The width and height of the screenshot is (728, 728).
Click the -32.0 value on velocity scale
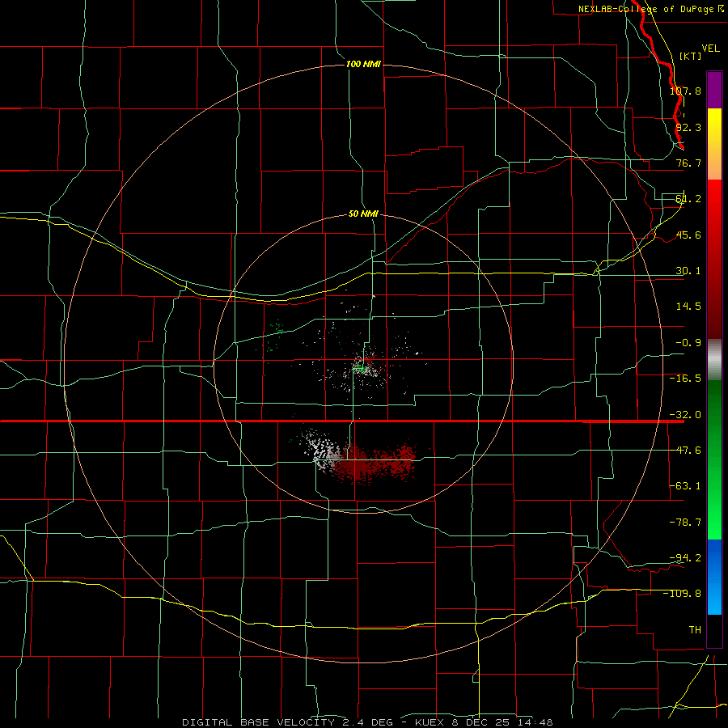(685, 415)
